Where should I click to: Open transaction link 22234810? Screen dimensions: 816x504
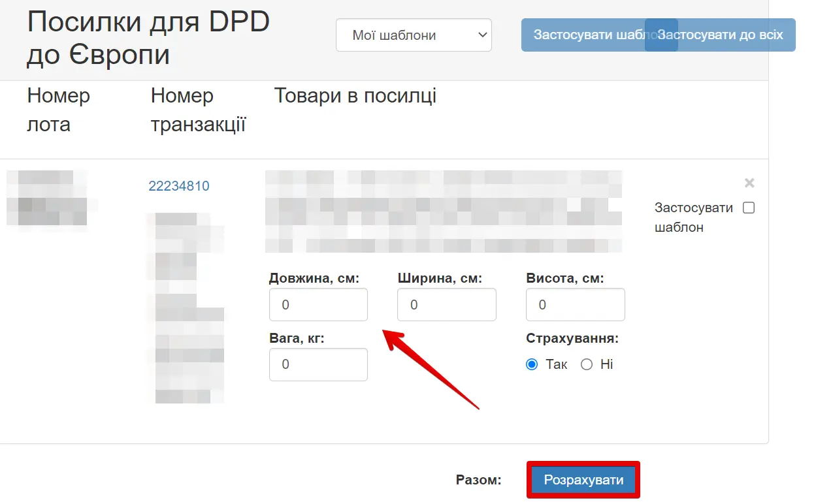(179, 186)
